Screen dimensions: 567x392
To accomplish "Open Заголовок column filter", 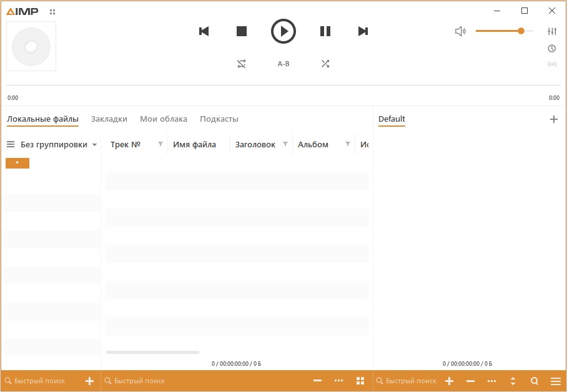I will click(x=285, y=144).
